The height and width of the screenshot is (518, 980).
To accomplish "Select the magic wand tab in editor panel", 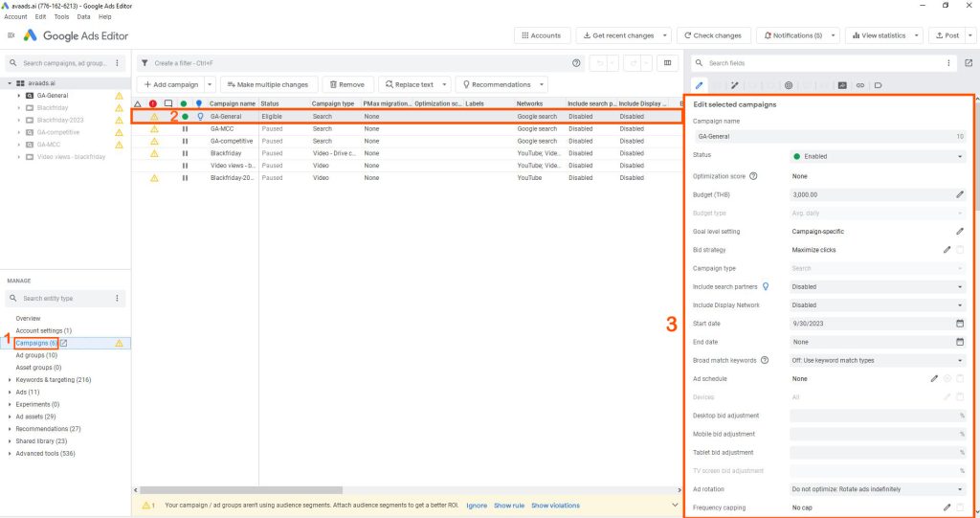I will pyautogui.click(x=734, y=85).
